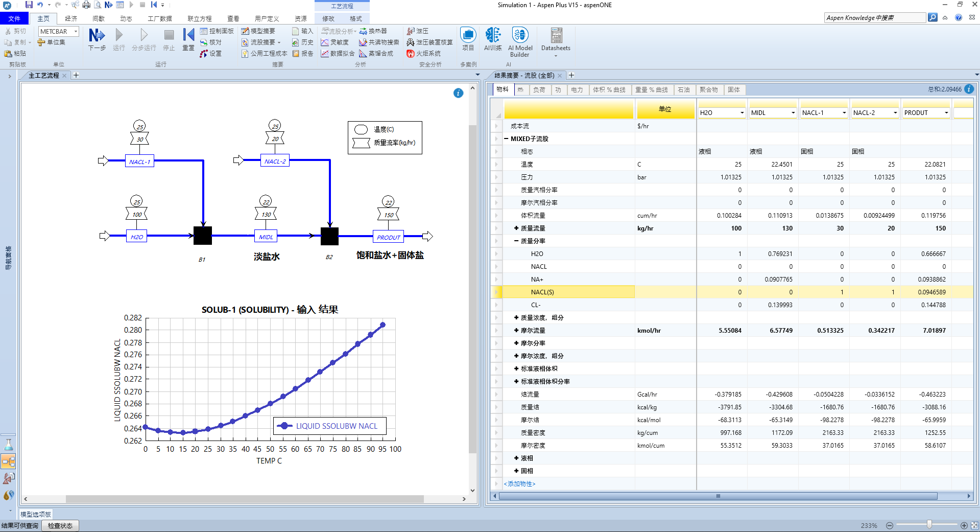Click the zoom-out minus button in status bar

click(x=890, y=525)
